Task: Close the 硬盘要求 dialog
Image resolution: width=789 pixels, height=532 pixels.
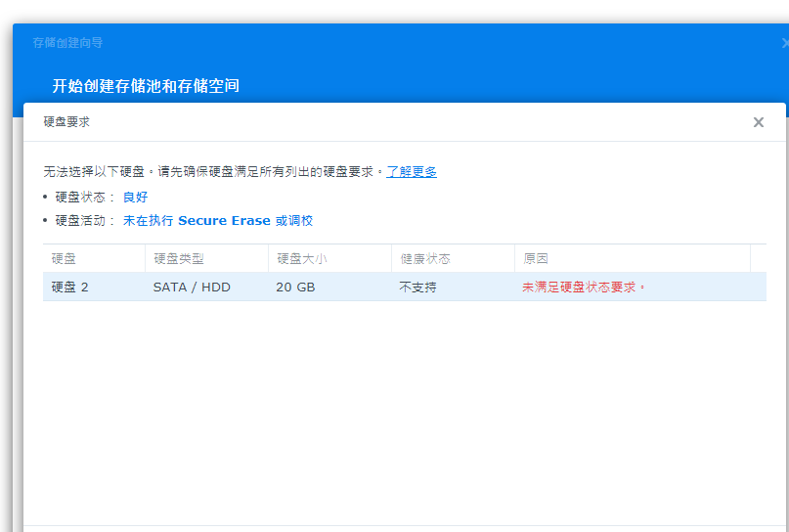Action: (758, 122)
